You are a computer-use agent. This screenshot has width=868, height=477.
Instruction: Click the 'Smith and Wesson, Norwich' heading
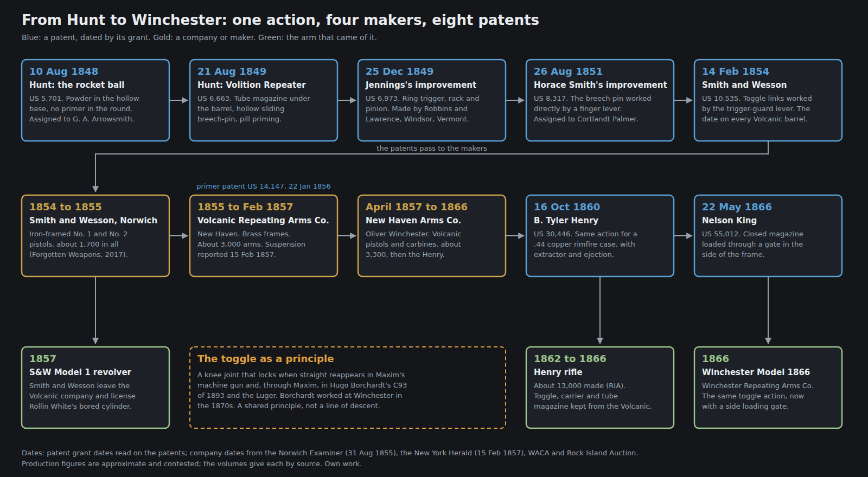[x=93, y=221]
